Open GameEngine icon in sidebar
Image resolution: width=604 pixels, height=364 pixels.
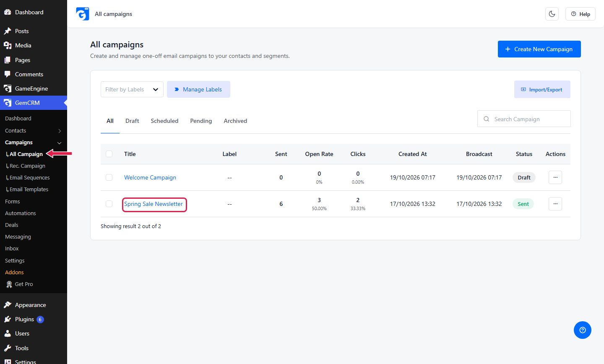pyautogui.click(x=8, y=88)
